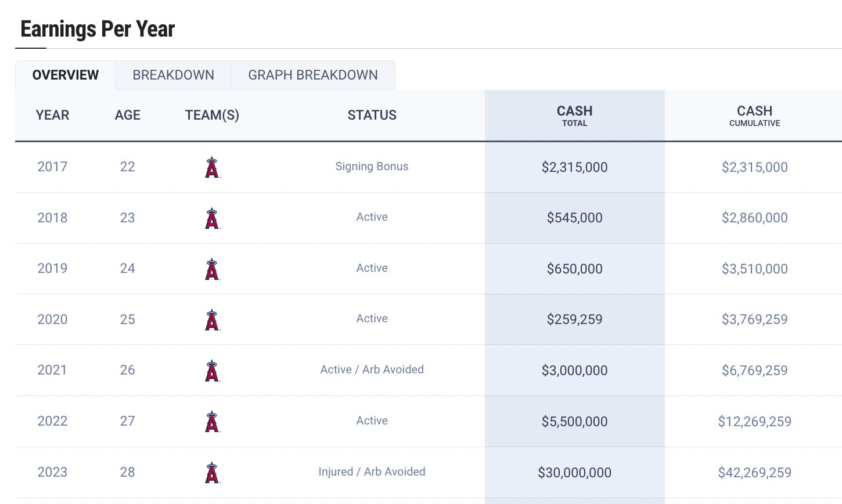
Task: Switch to the Overview tab
Action: [x=66, y=75]
